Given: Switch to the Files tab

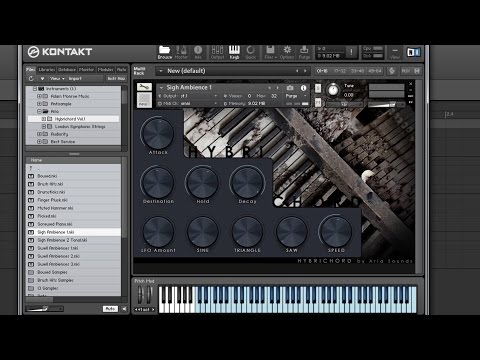Looking at the screenshot, I should (31, 69).
